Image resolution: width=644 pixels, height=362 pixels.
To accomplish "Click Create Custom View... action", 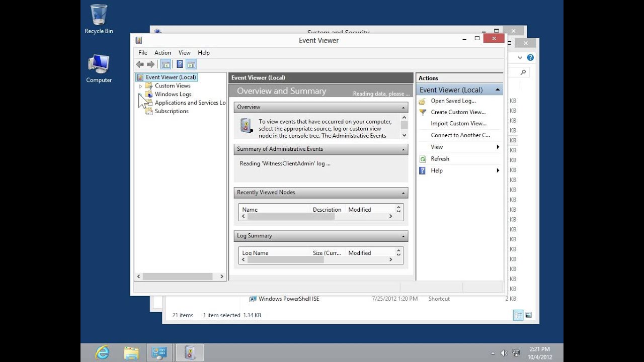I will click(x=458, y=112).
